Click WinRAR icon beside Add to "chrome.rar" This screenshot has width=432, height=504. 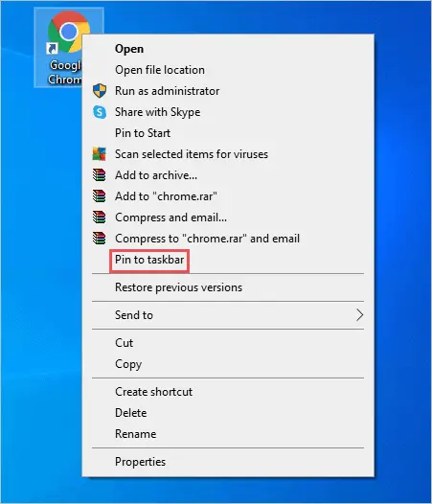pos(99,196)
